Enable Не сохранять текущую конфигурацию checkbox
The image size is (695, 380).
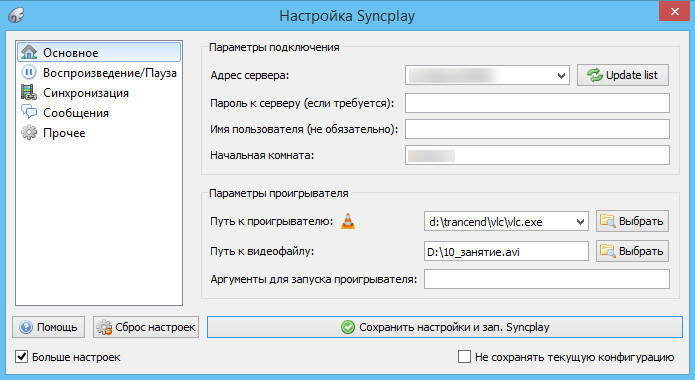pos(464,356)
